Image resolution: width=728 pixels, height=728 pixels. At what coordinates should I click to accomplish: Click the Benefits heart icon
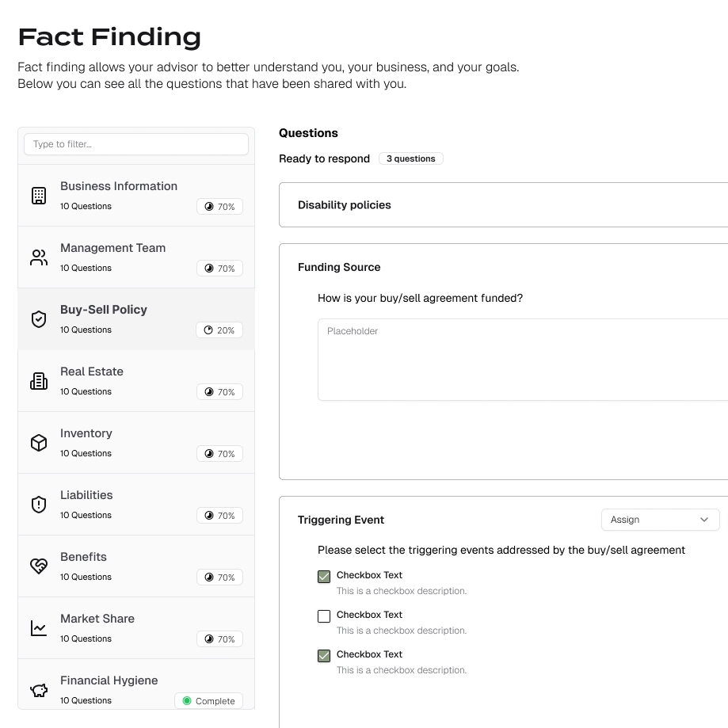pyautogui.click(x=38, y=566)
